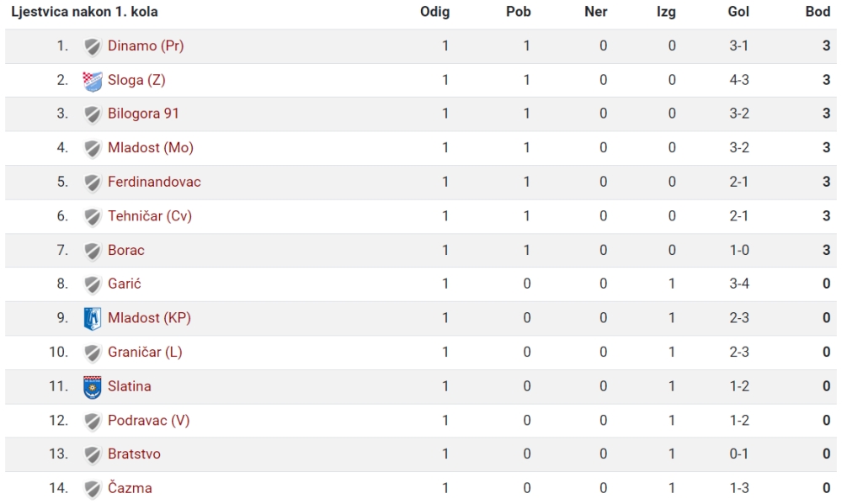
Task: Open the Dinamo (Pr) team link
Action: click(146, 46)
